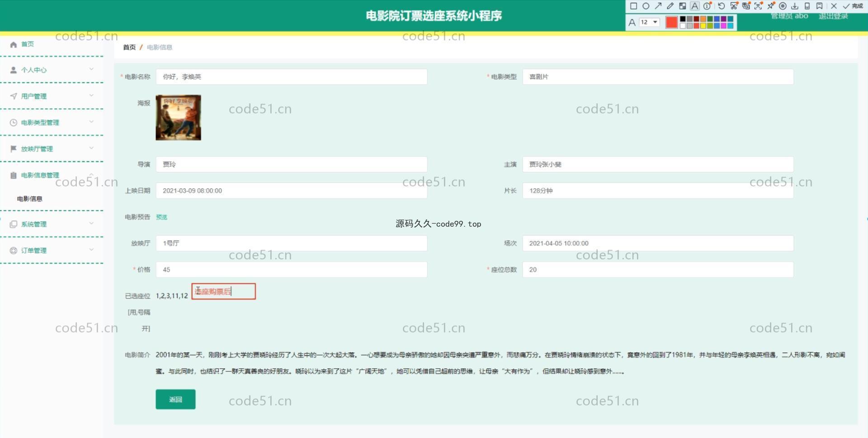The width and height of the screenshot is (868, 438).
Task: Select the arrow annotation tool
Action: [658, 6]
